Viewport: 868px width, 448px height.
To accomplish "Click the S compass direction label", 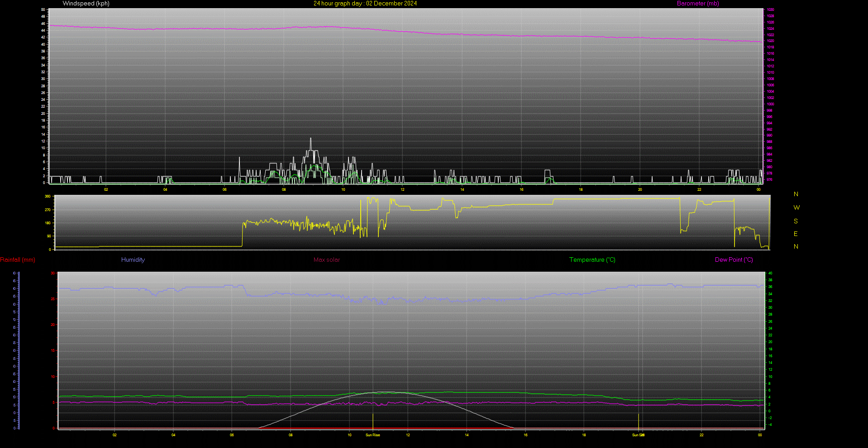I will pyautogui.click(x=796, y=221).
